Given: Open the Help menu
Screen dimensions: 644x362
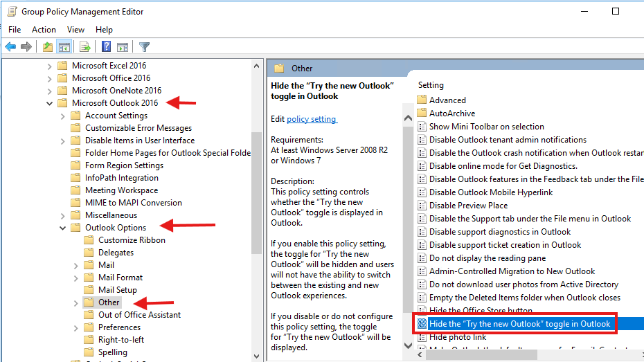Looking at the screenshot, I should (x=104, y=30).
